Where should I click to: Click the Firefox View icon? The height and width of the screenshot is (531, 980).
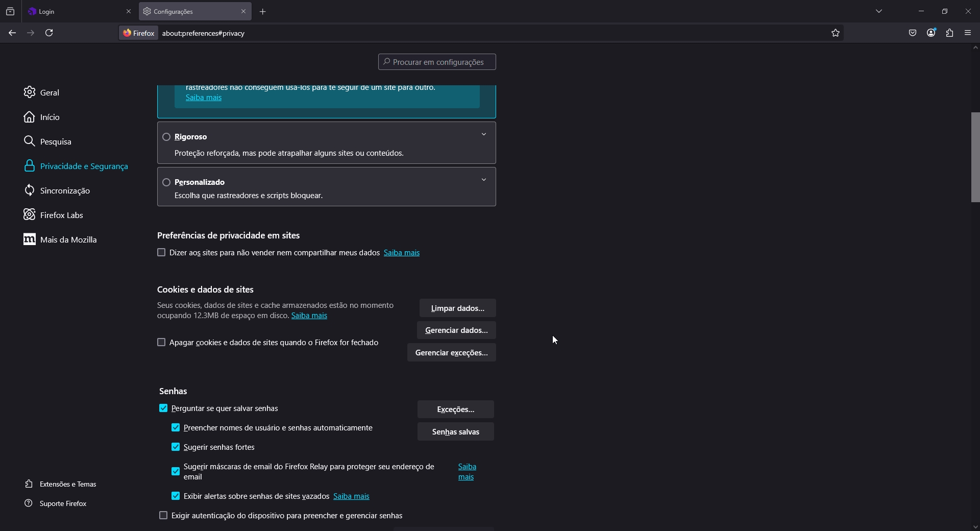(10, 11)
